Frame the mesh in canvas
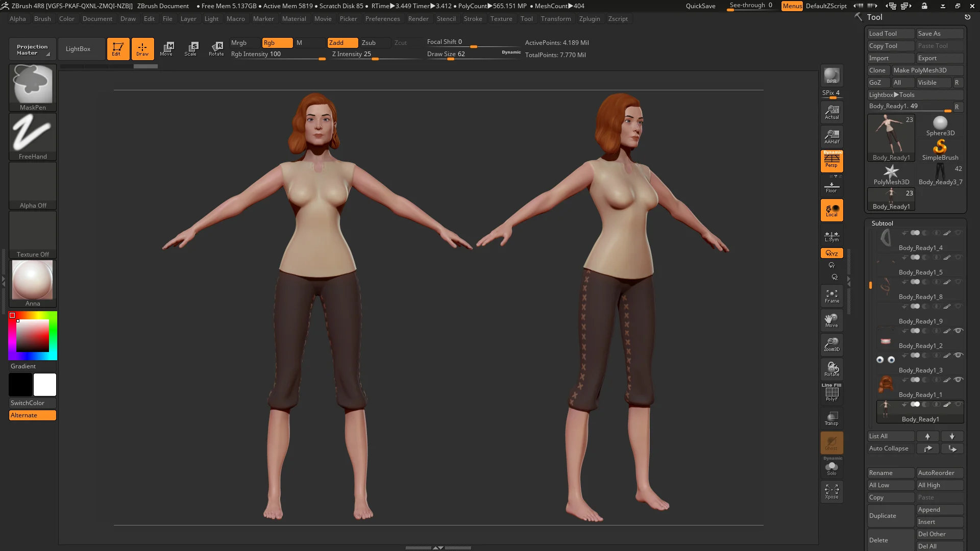980x551 pixels. point(831,296)
